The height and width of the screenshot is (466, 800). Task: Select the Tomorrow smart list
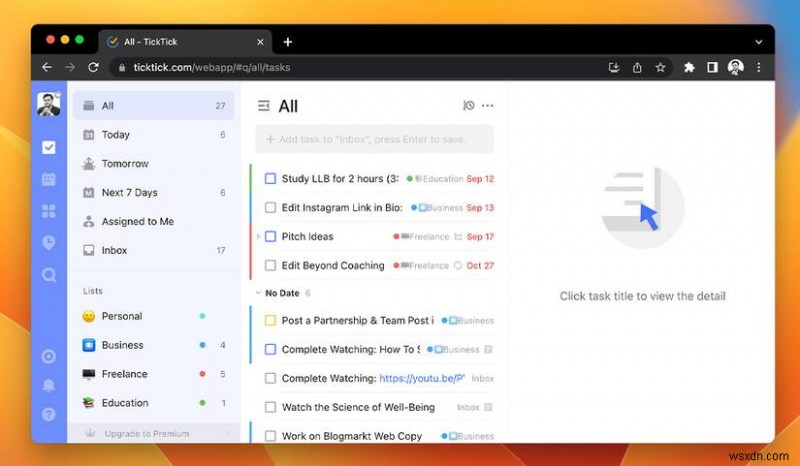tap(154, 164)
